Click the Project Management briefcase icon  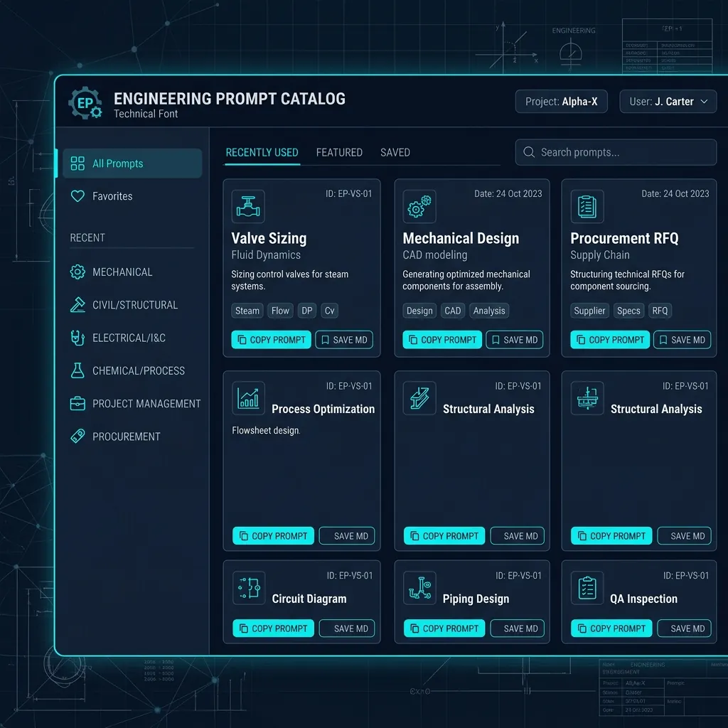[x=77, y=404]
